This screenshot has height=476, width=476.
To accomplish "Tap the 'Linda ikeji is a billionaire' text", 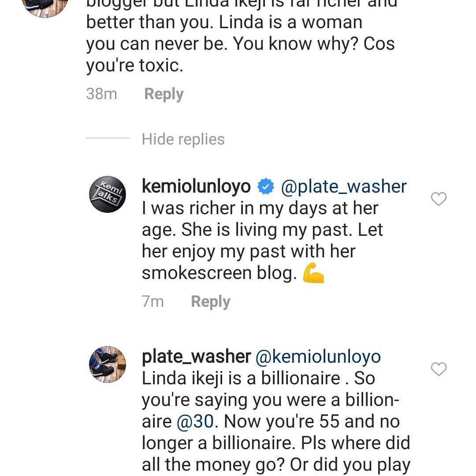I will tap(241, 378).
